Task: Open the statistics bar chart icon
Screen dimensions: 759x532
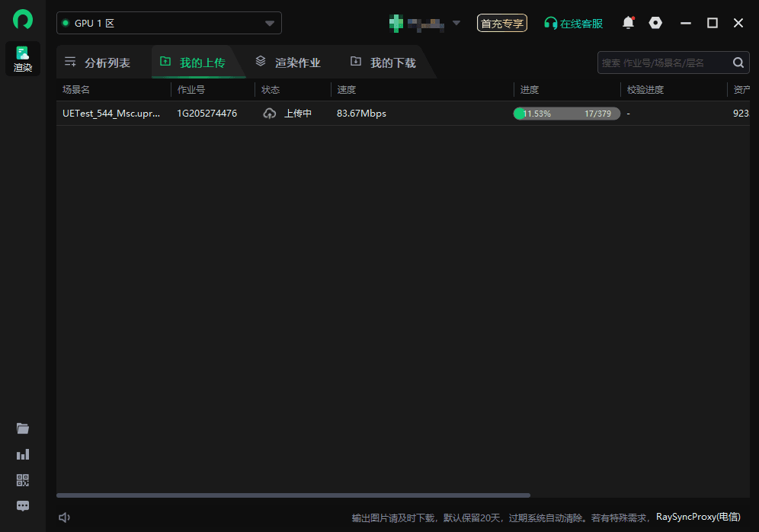Action: 23,454
